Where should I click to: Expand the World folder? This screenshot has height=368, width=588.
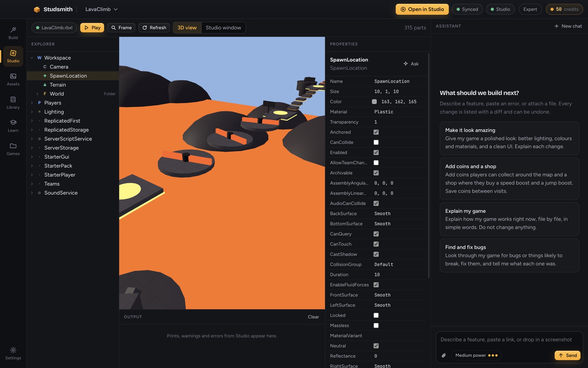(x=37, y=94)
